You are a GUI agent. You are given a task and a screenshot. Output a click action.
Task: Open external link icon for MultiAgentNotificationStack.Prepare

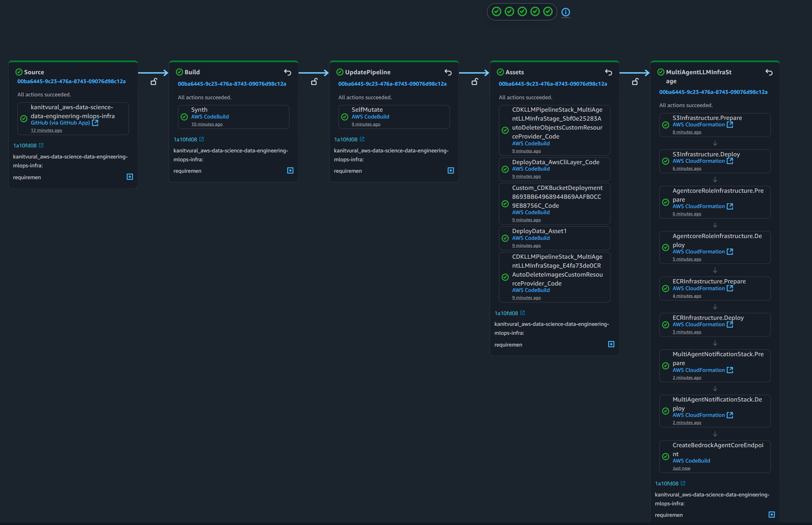(x=730, y=370)
